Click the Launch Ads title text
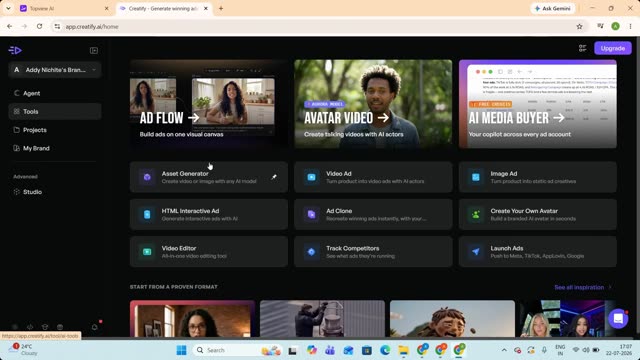Image resolution: width=640 pixels, height=360 pixels. pyautogui.click(x=507, y=248)
